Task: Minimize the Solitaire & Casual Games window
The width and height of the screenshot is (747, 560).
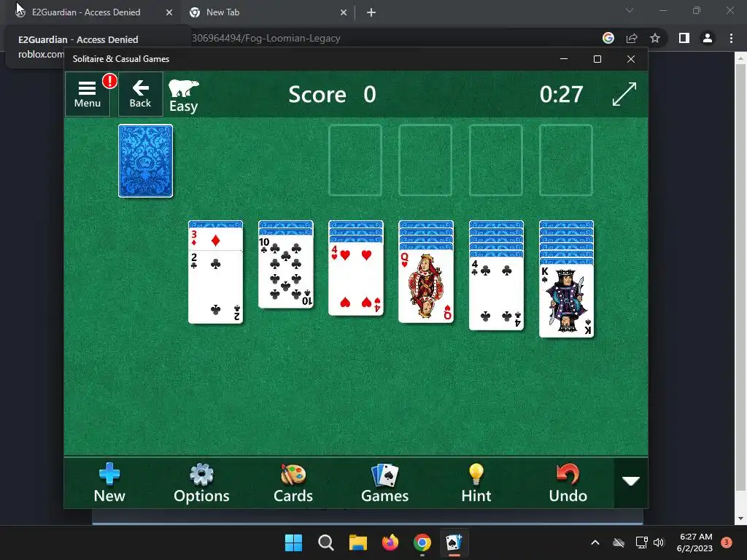Action: point(564,59)
